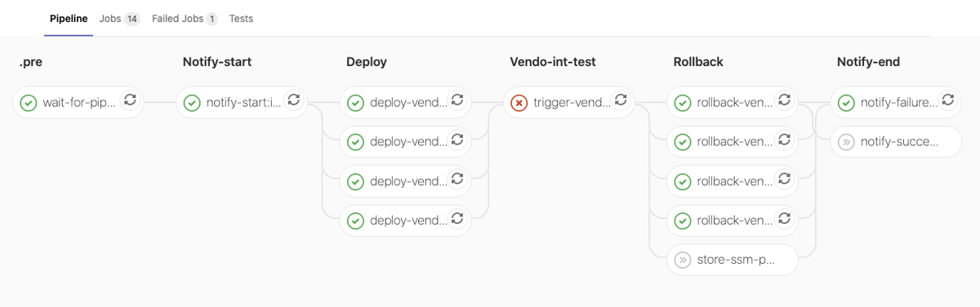Click the passed status icon on wait-for-pip

(x=29, y=103)
